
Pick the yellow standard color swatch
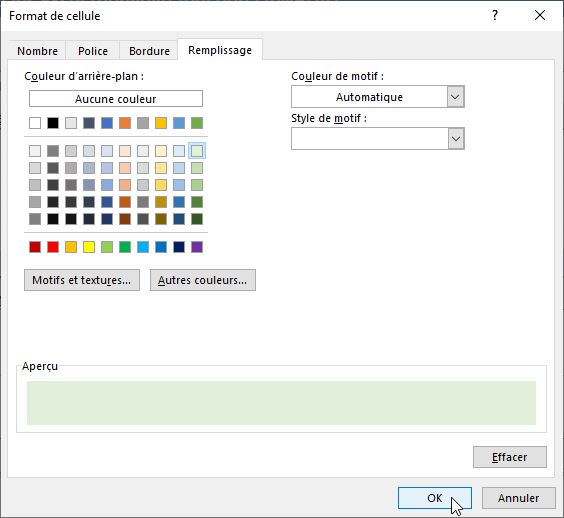click(x=89, y=247)
